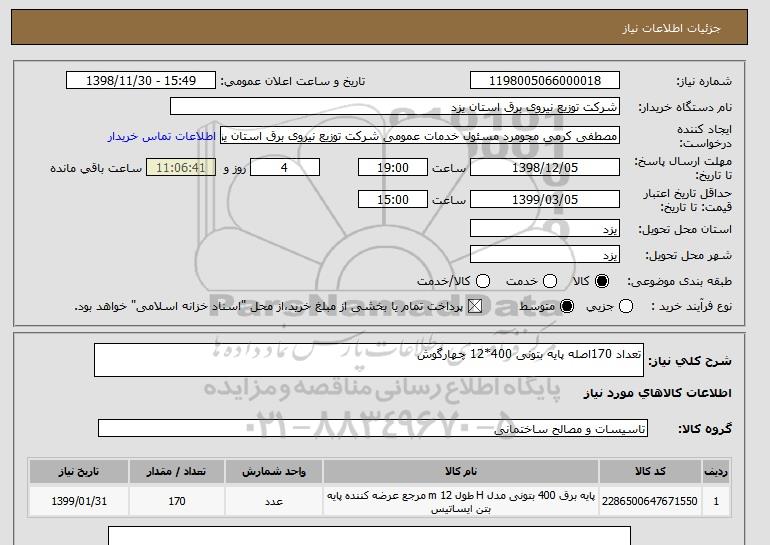Viewport: 770px width, 545px height.
Task: Choose the متوسط purchase process option
Action: [567, 306]
